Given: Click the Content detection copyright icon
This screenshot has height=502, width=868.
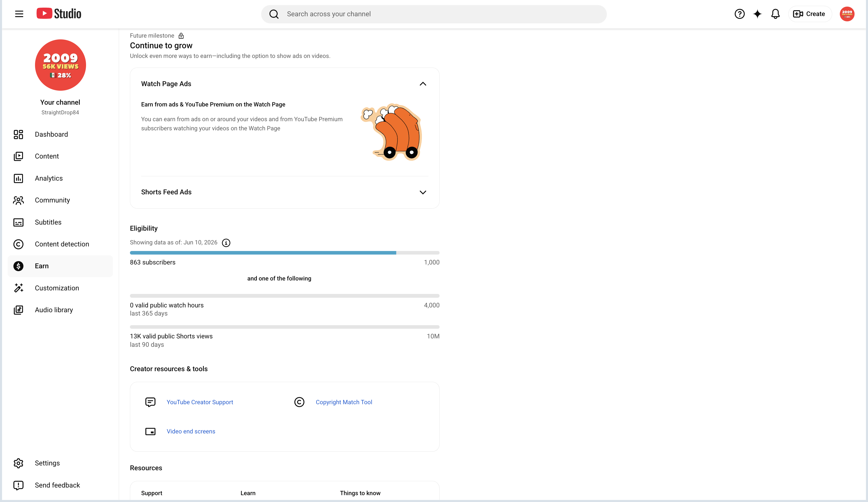Looking at the screenshot, I should click(x=18, y=244).
